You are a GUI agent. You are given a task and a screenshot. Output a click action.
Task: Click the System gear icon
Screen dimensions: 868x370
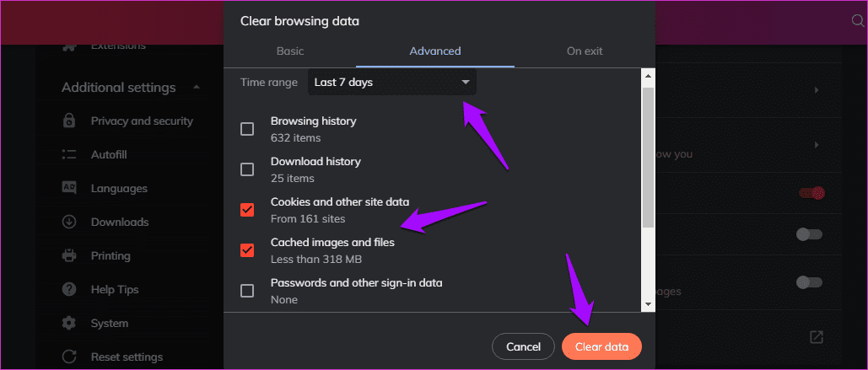(70, 324)
